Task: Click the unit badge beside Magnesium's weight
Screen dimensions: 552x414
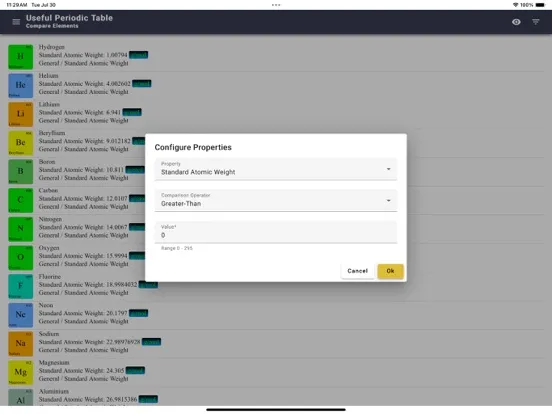Action: point(135,371)
